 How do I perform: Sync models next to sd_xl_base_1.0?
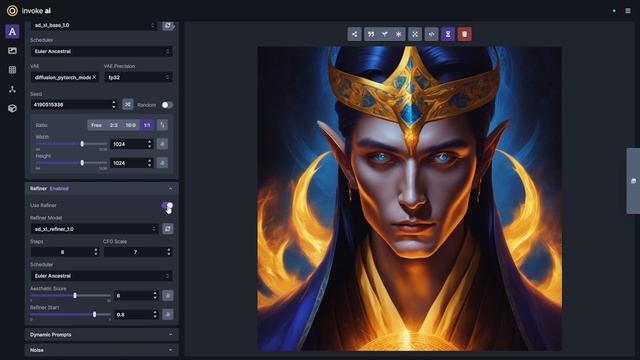[x=168, y=25]
